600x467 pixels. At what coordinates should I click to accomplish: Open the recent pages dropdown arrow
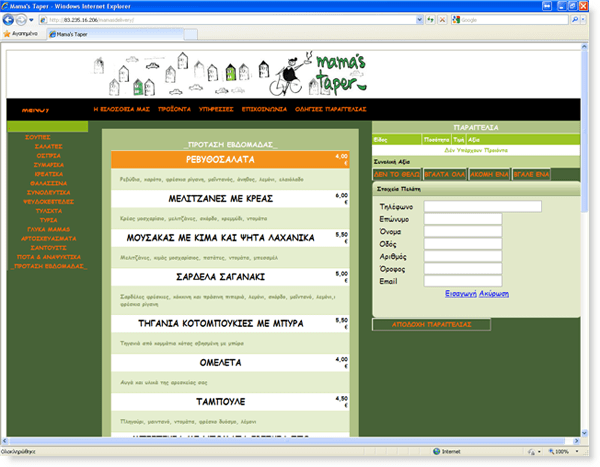click(31, 20)
